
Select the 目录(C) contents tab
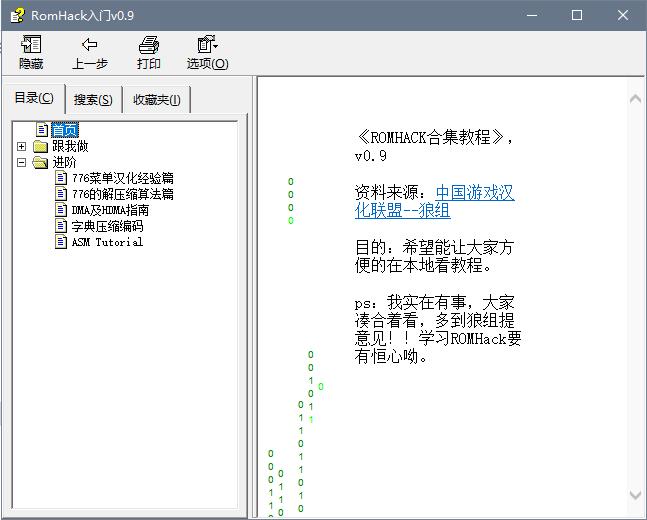pyautogui.click(x=34, y=98)
